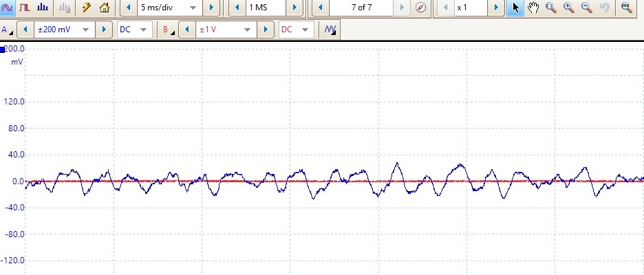Open channel B options button

168,30
